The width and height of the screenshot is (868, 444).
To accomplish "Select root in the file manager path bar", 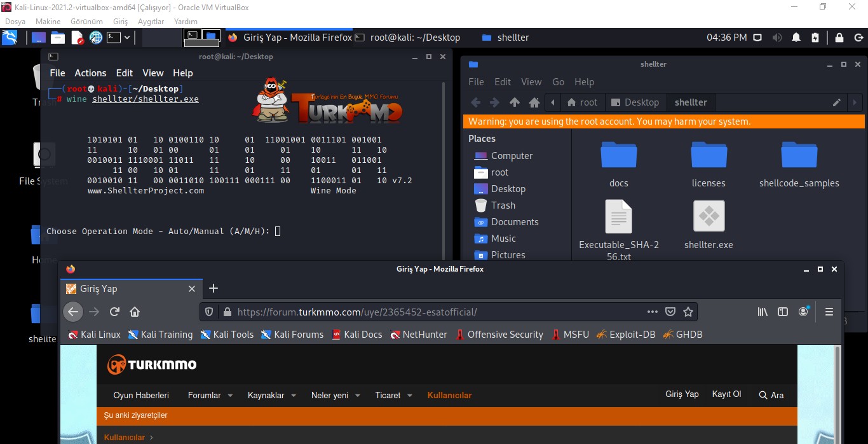I will point(582,102).
